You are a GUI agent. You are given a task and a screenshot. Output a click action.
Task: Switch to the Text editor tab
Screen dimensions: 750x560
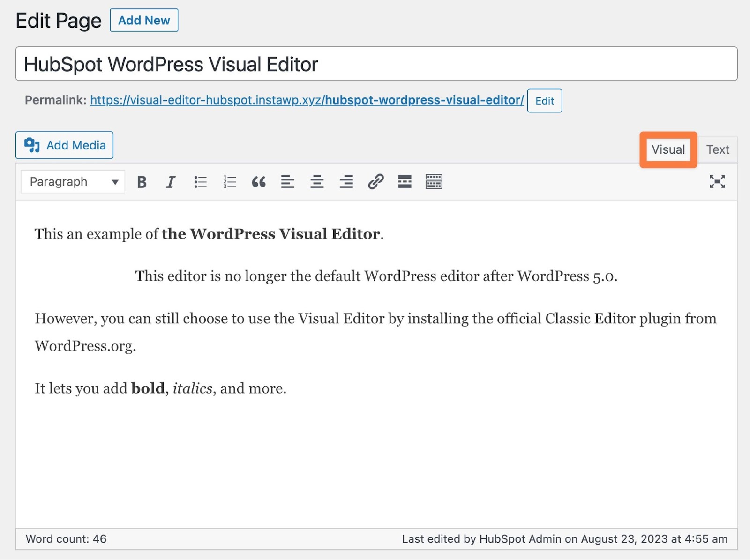tap(718, 149)
